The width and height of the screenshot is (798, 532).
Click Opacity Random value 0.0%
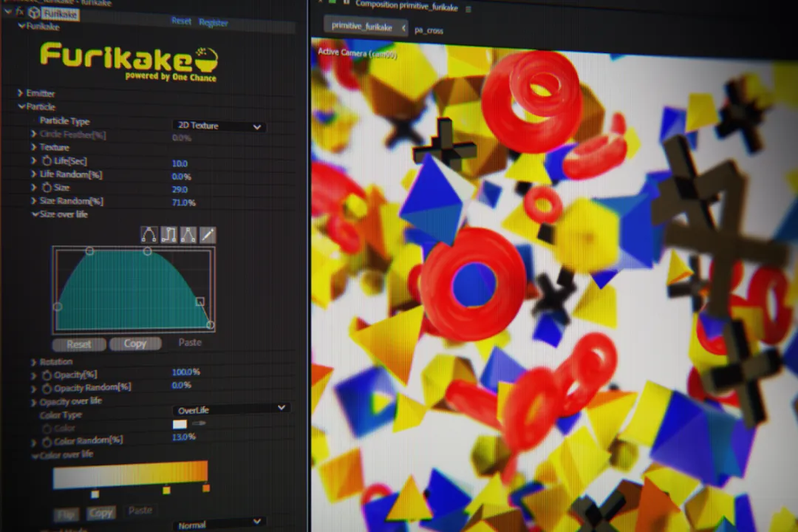coord(181,385)
